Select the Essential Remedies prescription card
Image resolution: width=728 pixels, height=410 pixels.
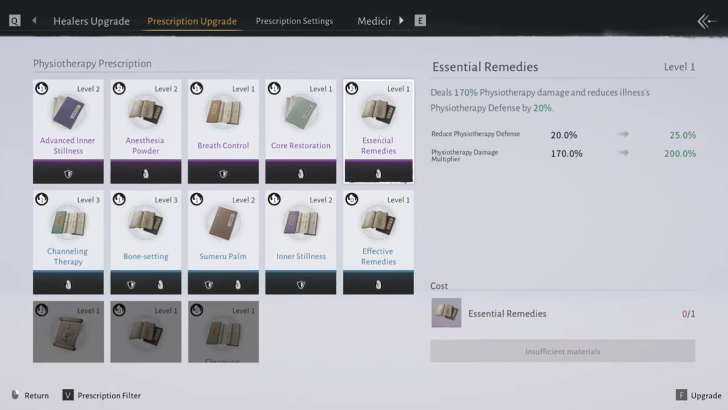pos(378,131)
